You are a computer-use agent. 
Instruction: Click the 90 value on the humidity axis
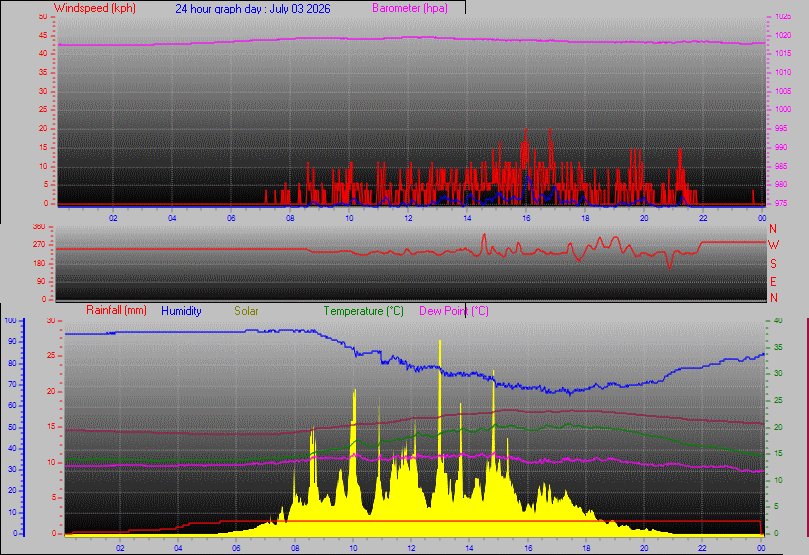click(x=12, y=341)
